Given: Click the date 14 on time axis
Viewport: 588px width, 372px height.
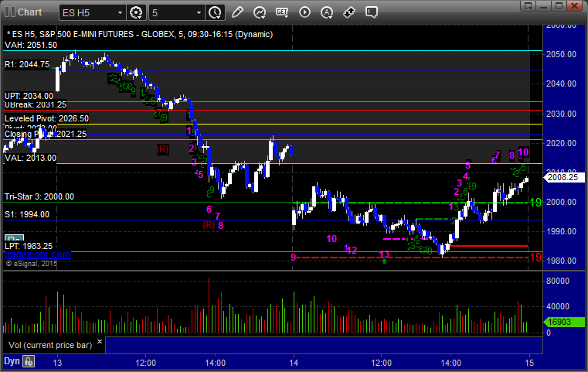Looking at the screenshot, I should tap(294, 363).
